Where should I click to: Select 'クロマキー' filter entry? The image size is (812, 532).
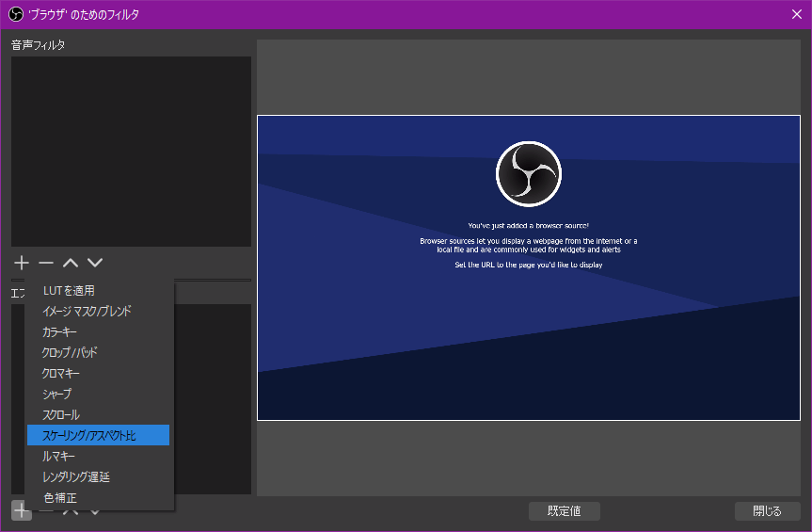pyautogui.click(x=99, y=374)
